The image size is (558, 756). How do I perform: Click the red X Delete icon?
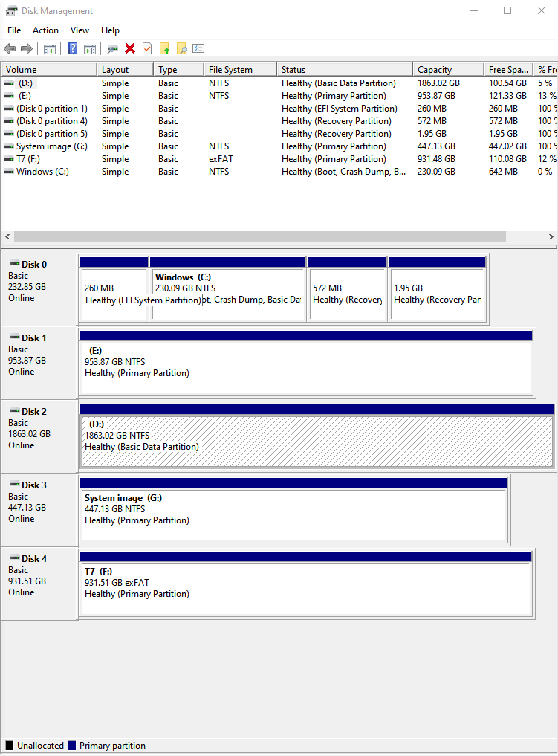(x=129, y=49)
